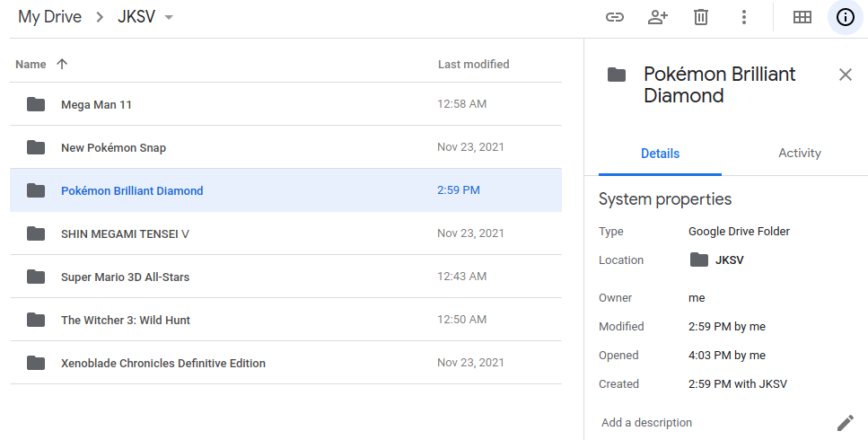Viewport: 868px width, 440px height.
Task: Click 12:58 AM modified time
Action: pos(461,104)
